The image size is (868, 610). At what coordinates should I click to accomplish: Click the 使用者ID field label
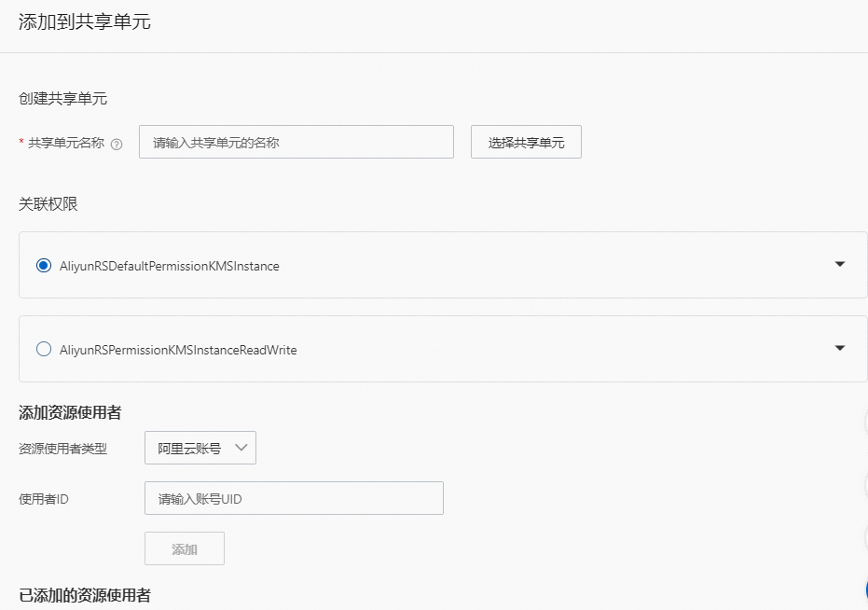[x=45, y=498]
